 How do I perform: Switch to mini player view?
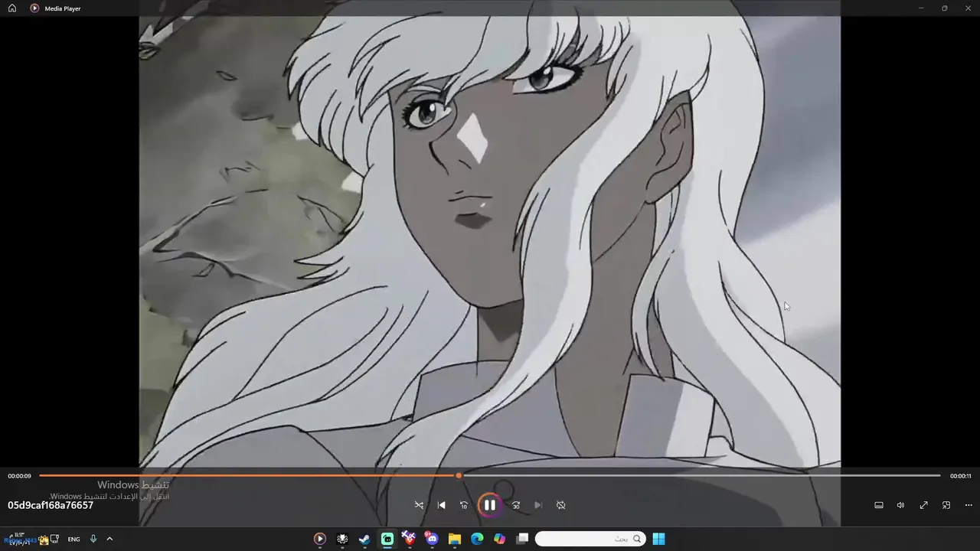coord(946,505)
